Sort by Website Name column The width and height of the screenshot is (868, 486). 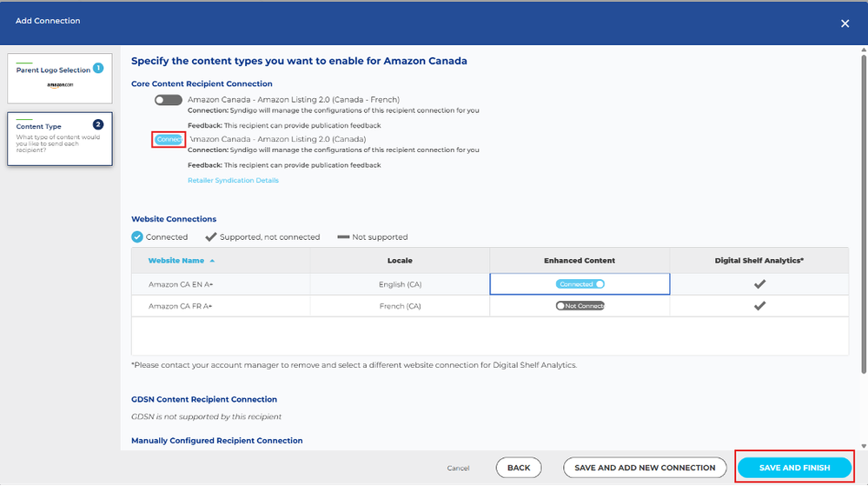176,261
